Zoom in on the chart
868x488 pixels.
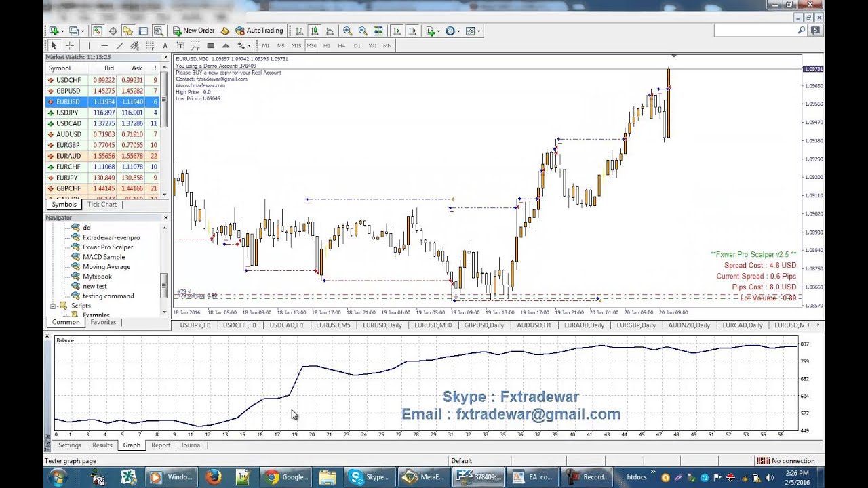click(347, 30)
